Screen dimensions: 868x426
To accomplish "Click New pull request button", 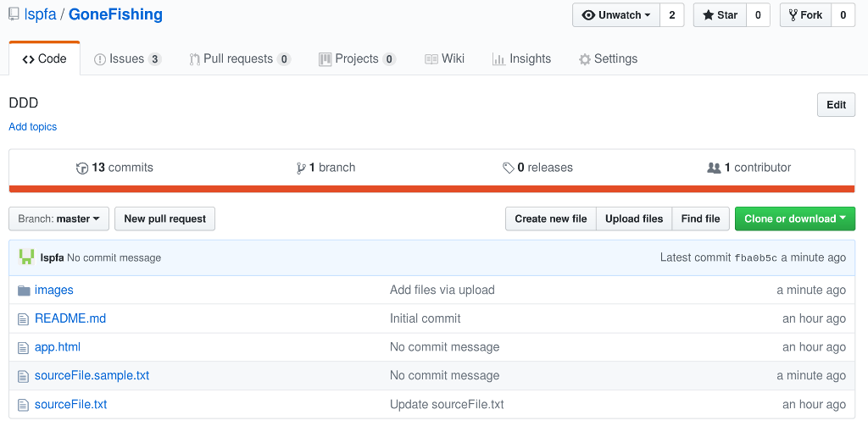I will [x=164, y=219].
